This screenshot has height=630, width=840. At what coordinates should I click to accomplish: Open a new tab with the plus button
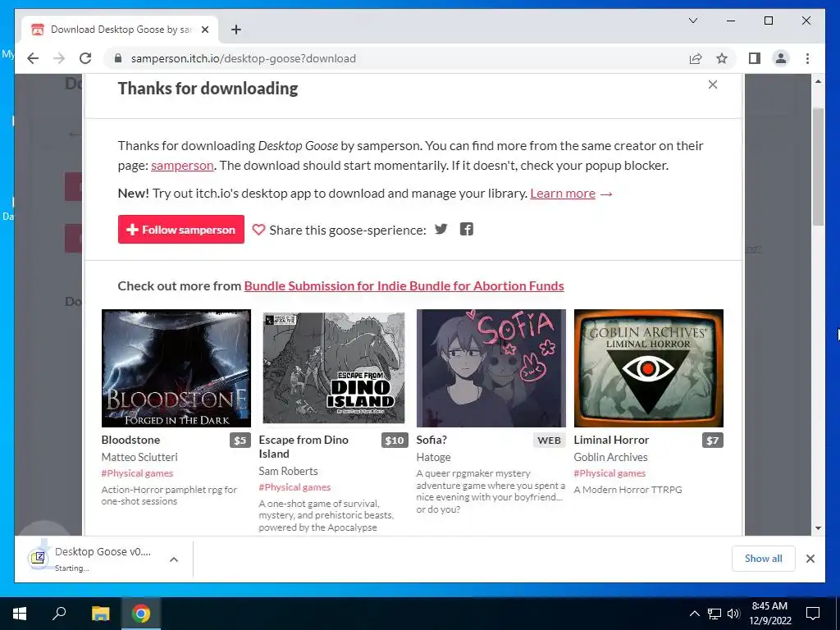click(236, 30)
